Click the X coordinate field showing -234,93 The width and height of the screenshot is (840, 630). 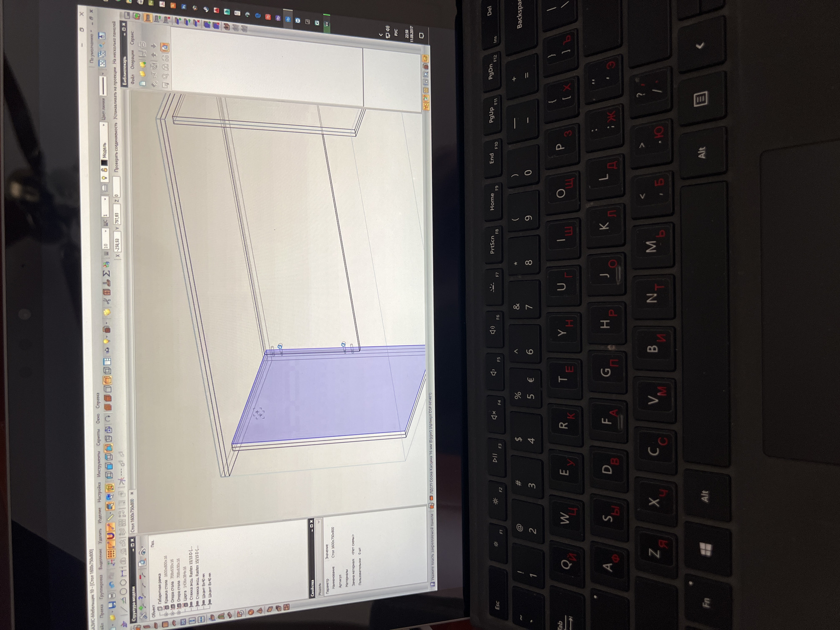click(x=118, y=241)
